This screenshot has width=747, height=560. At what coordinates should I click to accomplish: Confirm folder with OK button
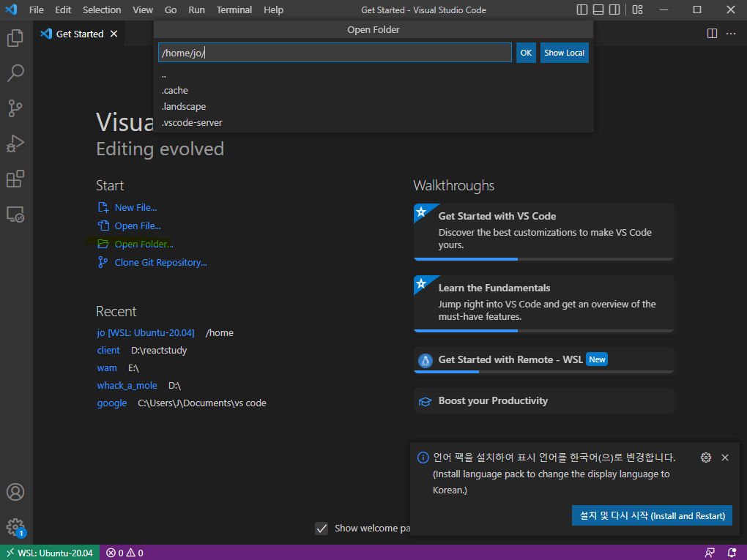526,53
